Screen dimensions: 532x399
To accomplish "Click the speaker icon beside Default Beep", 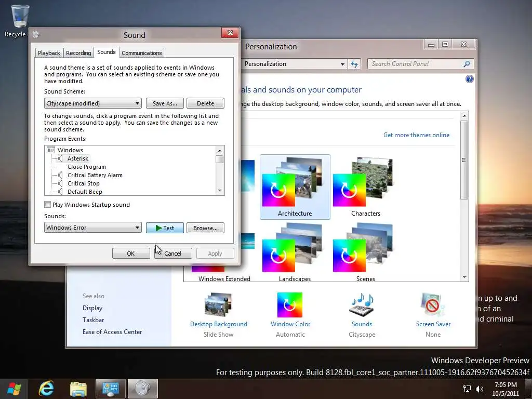I will (x=60, y=191).
